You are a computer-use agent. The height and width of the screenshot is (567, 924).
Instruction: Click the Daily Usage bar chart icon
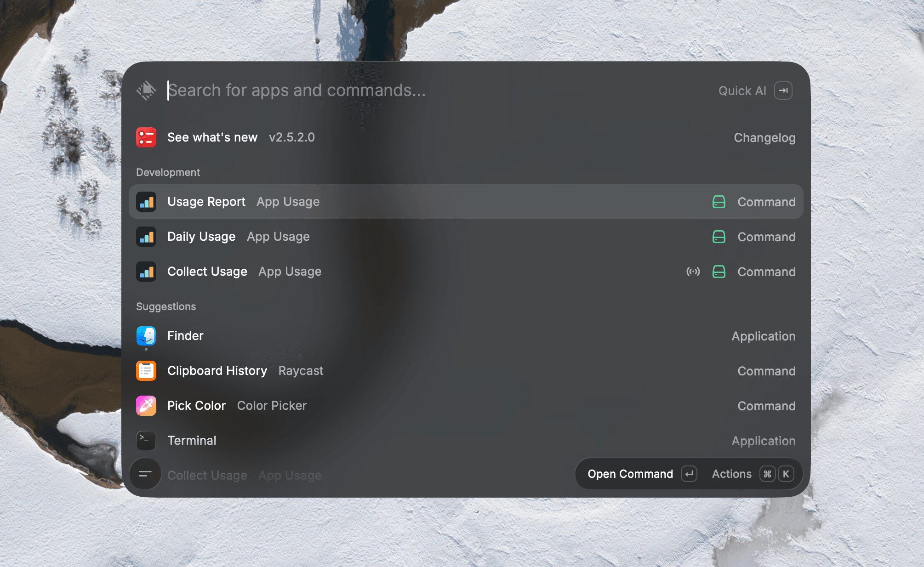(x=146, y=237)
